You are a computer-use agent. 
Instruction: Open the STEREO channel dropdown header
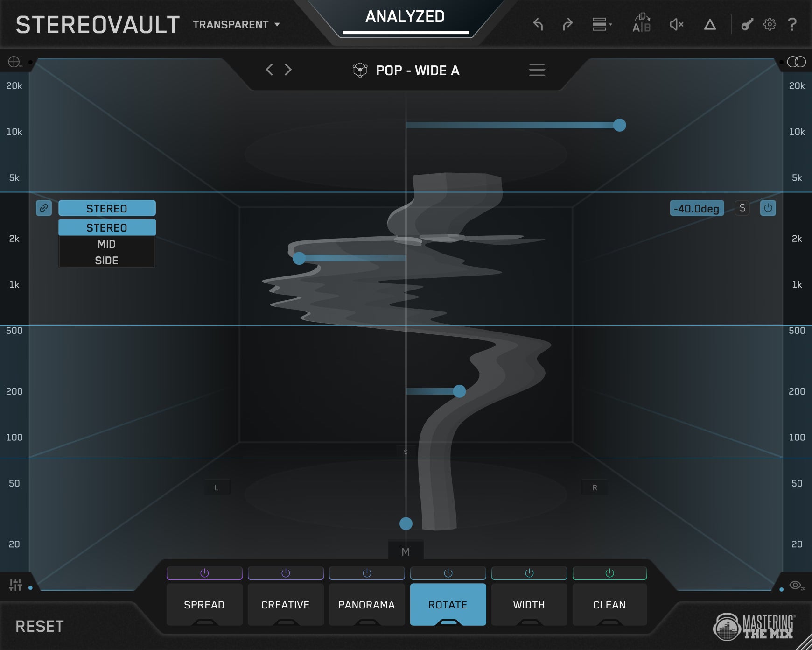click(x=107, y=208)
